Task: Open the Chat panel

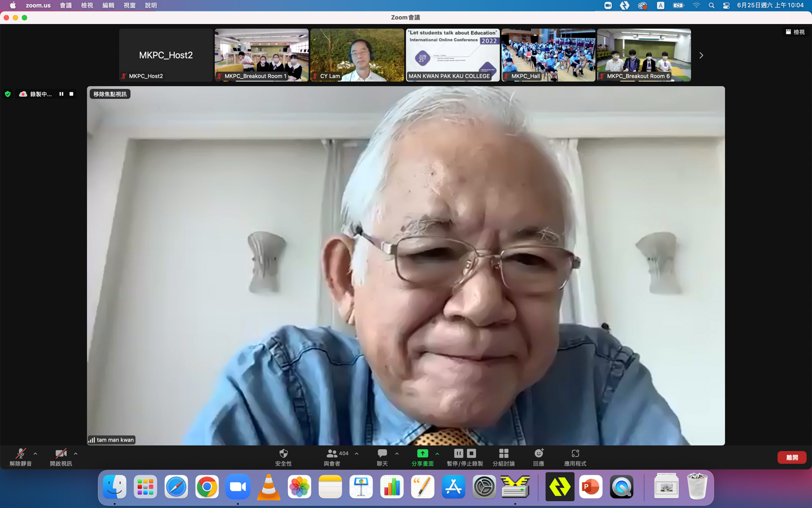Action: pyautogui.click(x=382, y=457)
